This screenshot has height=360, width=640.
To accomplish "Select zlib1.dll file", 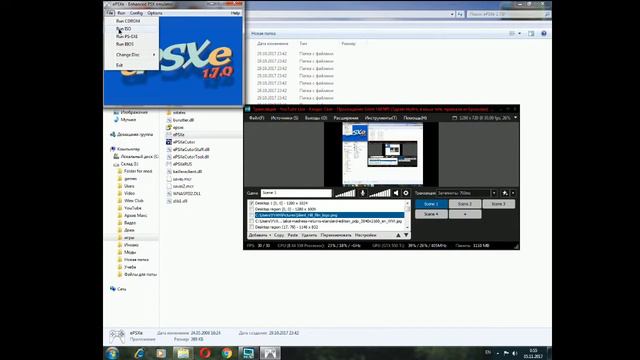I will click(180, 201).
